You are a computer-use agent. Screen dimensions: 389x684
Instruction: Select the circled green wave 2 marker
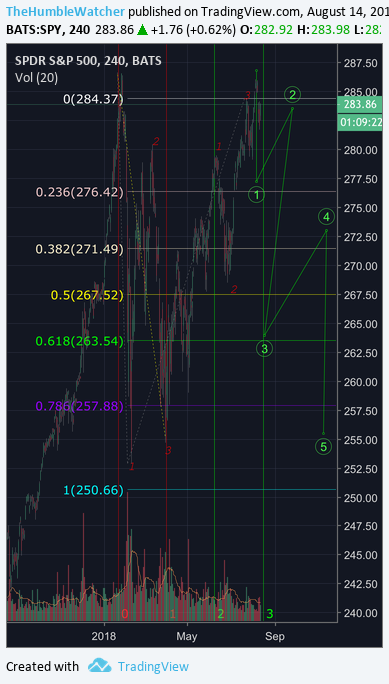(293, 94)
